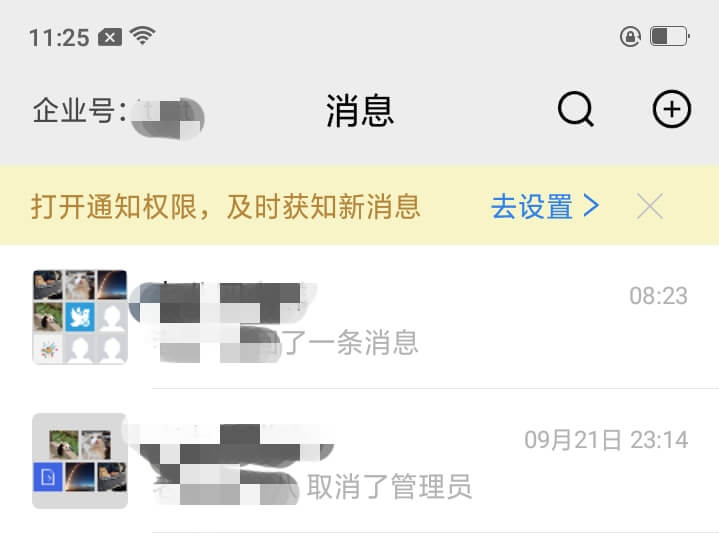
Task: Tap the plus circle add icon
Action: pyautogui.click(x=672, y=109)
